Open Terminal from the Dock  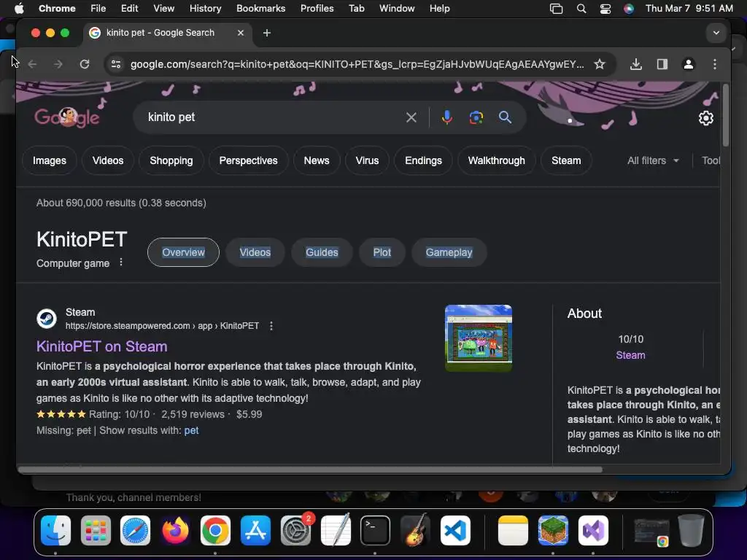coord(375,530)
